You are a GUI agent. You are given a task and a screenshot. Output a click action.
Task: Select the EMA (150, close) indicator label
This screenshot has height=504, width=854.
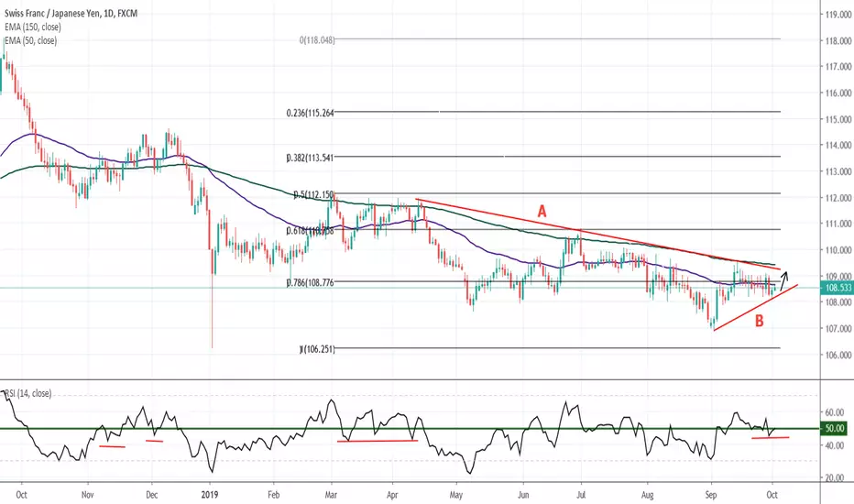[x=33, y=27]
